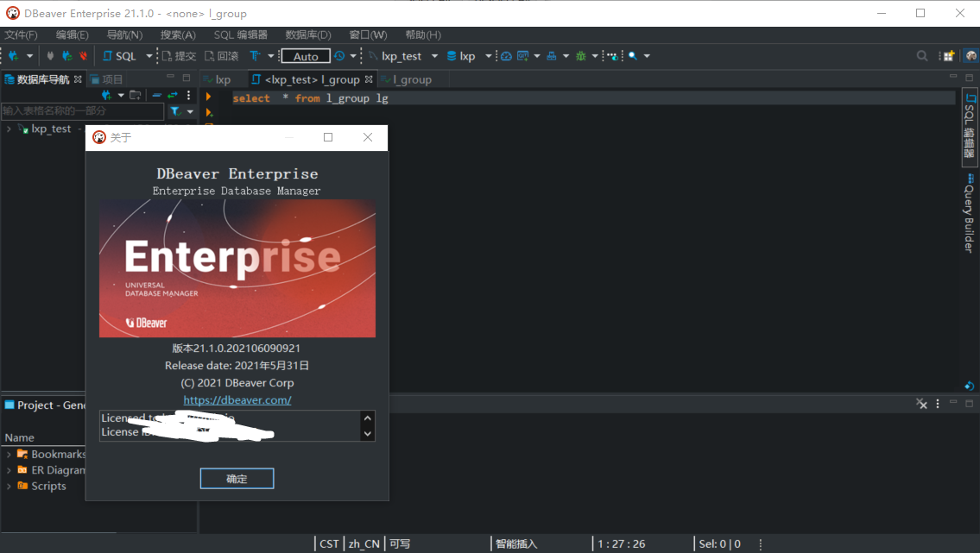Viewport: 980px width, 553px height.
Task: Expand the ER Diagrams folder
Action: [x=9, y=470]
